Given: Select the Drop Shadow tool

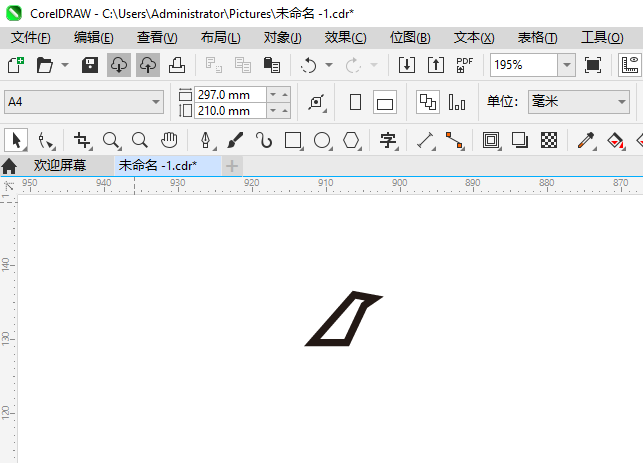Looking at the screenshot, I should tap(520, 140).
